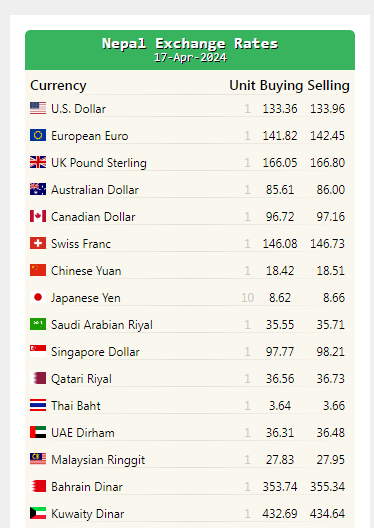Select the Saudi Arabian Riyal label

pyautogui.click(x=102, y=325)
